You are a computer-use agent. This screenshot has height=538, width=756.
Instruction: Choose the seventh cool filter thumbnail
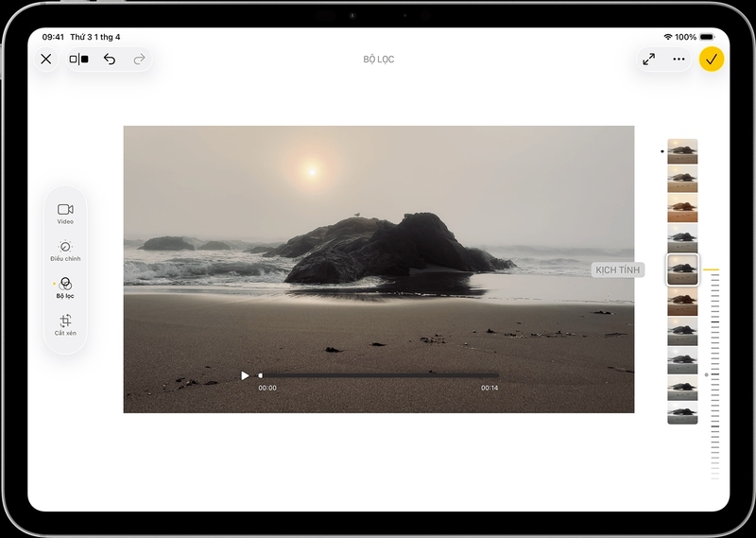pos(682,331)
